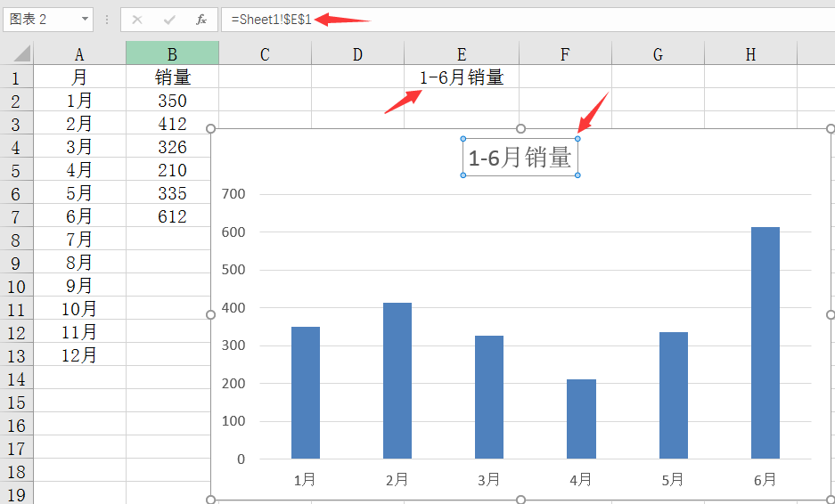Expand the Name Box dropdown arrow
835x504 pixels.
[x=85, y=20]
